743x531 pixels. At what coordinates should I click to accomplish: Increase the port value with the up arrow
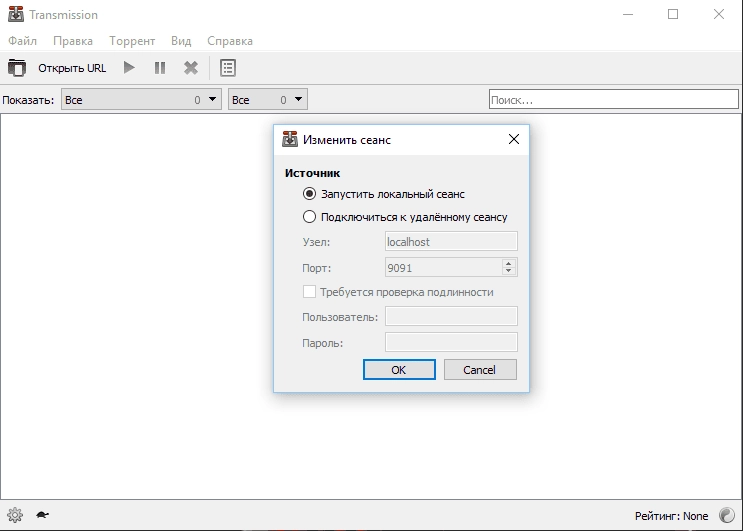point(508,263)
